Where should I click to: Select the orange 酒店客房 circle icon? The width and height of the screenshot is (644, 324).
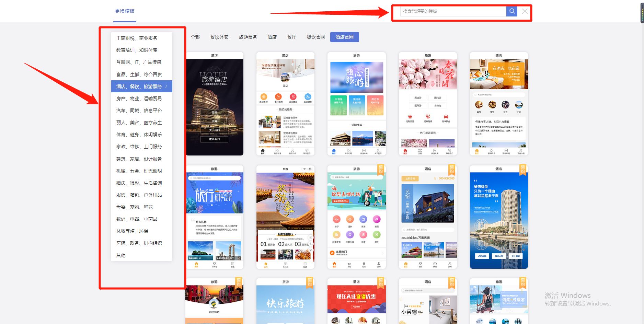coord(263,97)
